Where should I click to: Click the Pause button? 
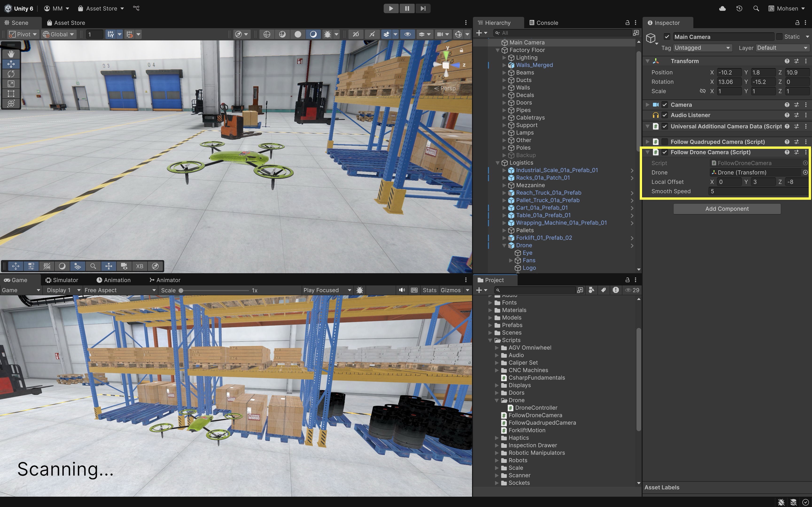[x=407, y=8]
